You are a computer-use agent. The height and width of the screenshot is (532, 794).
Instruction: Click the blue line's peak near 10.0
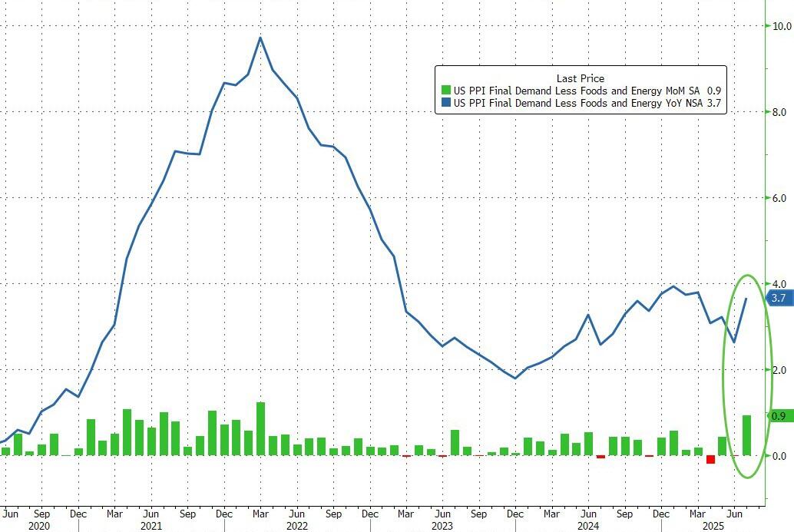260,38
